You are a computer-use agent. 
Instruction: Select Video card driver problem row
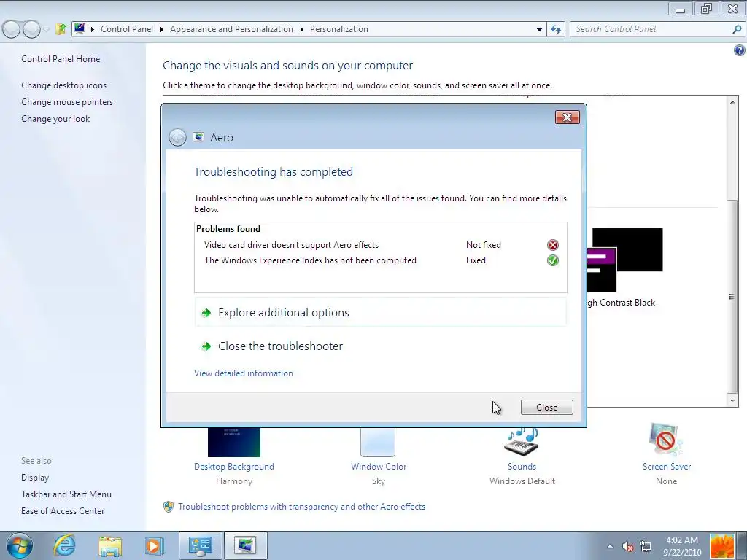tap(380, 245)
